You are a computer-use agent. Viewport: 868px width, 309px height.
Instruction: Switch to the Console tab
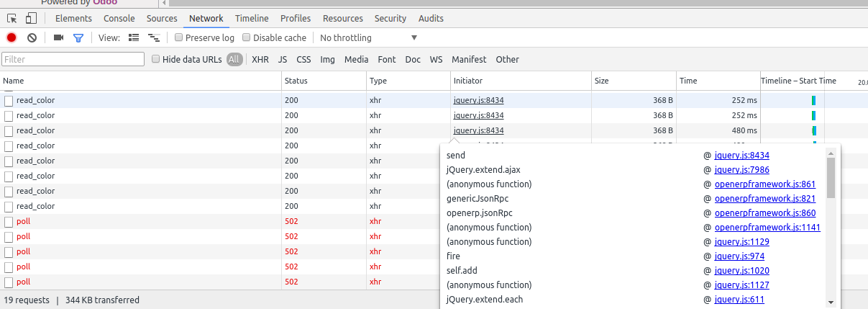click(x=119, y=18)
